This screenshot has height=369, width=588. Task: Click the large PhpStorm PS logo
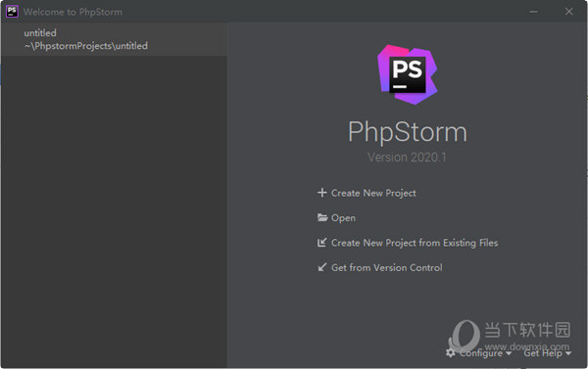408,74
